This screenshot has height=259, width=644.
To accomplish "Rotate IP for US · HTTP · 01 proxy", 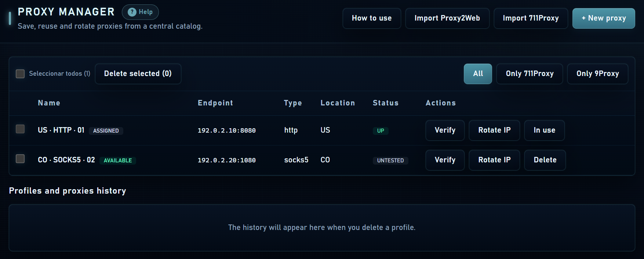I will click(x=494, y=130).
